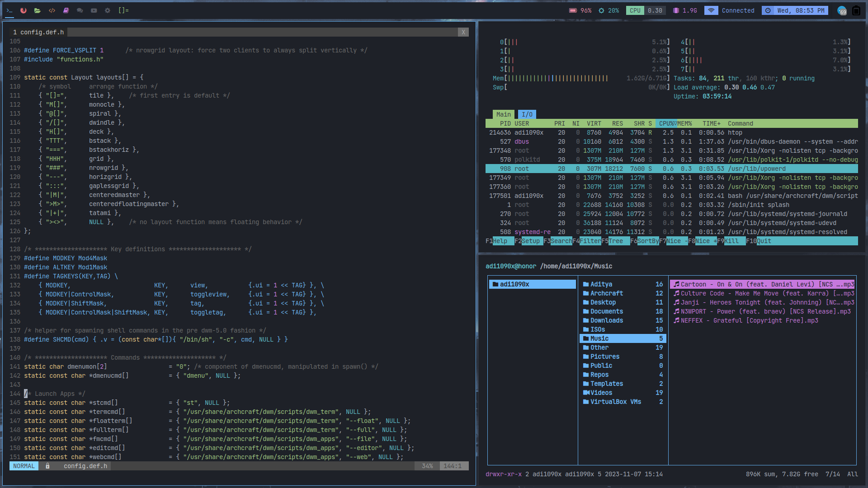Click the terminal tag icon in bar
The width and height of the screenshot is (868, 488).
point(9,10)
